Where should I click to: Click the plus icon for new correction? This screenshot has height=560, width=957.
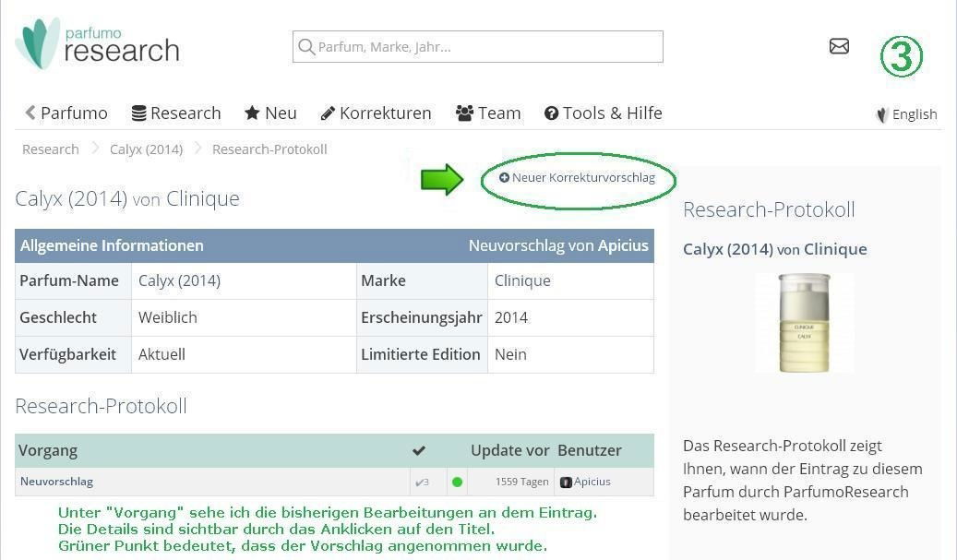(504, 177)
